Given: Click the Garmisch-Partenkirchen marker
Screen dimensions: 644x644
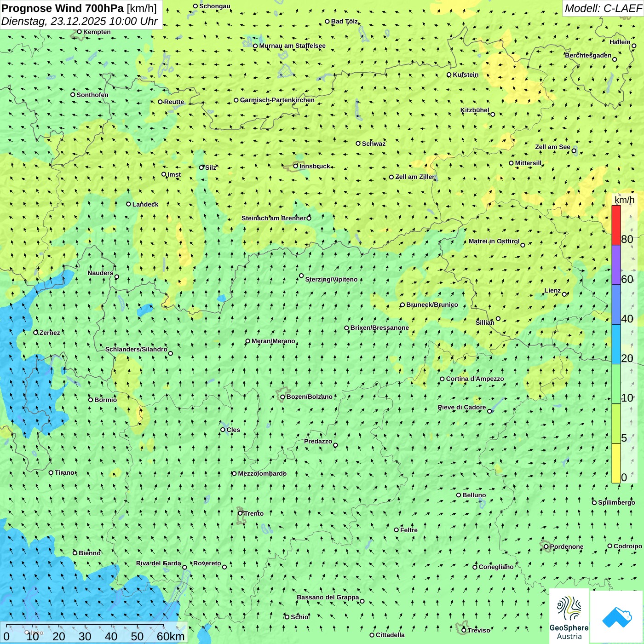Looking at the screenshot, I should point(236,100).
